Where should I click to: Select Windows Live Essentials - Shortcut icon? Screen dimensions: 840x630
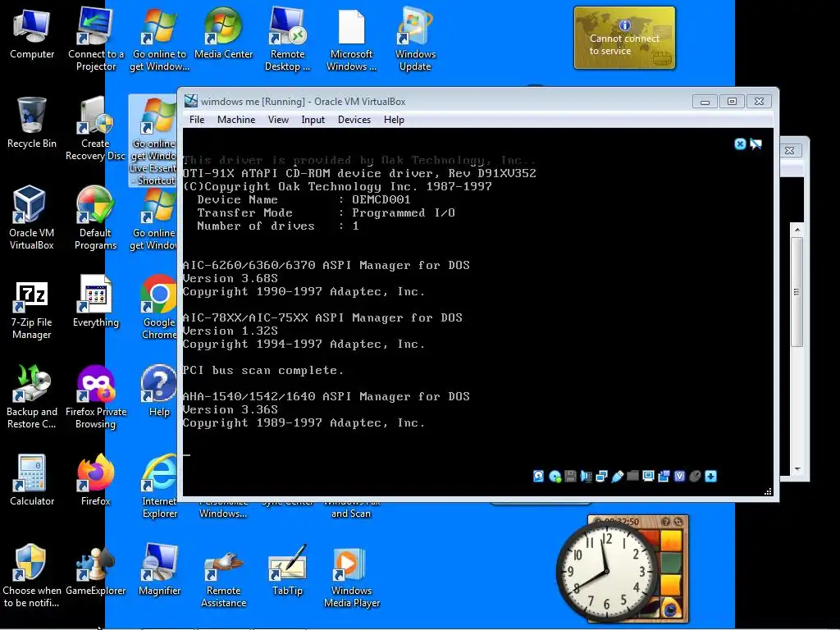tap(153, 140)
